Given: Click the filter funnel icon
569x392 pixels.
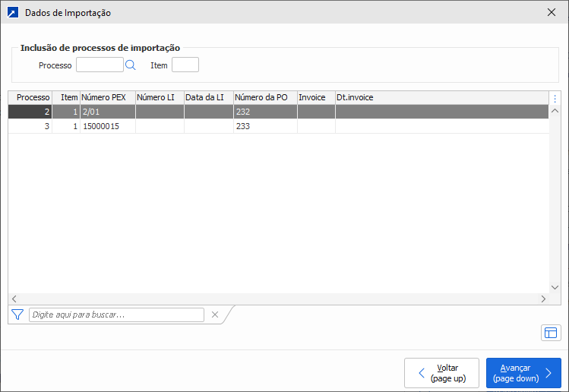Looking at the screenshot, I should click(17, 315).
